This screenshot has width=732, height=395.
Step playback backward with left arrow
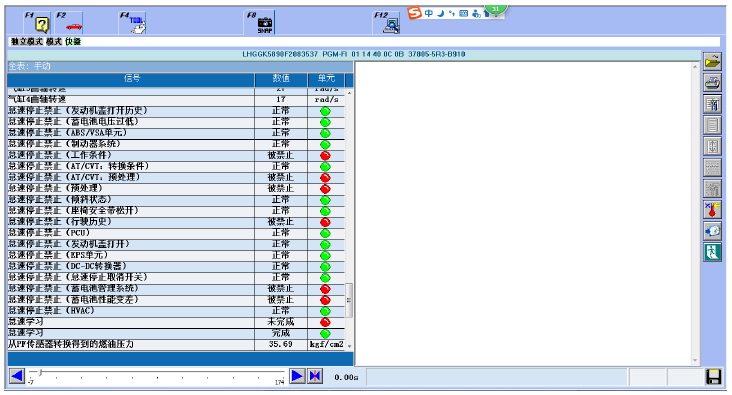click(x=17, y=376)
